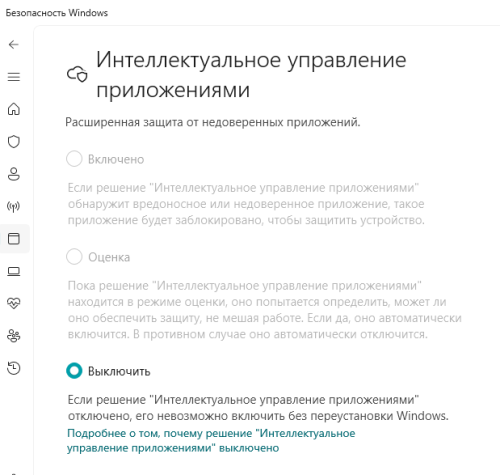The width and height of the screenshot is (500, 475).
Task: Open link "Подробнее о том, почему решение"
Action: (x=211, y=440)
